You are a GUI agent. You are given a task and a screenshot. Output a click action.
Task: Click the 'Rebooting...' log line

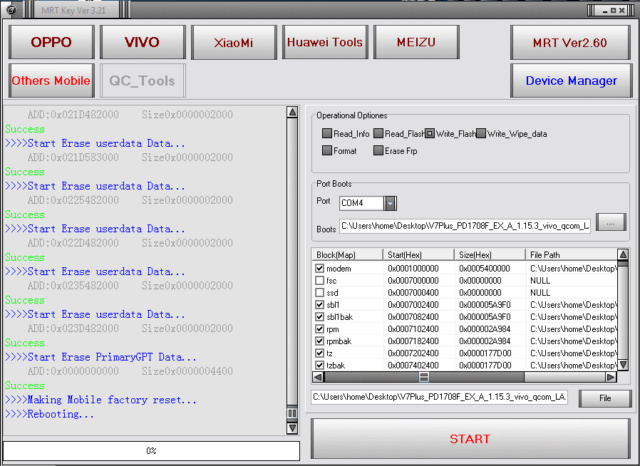49,414
